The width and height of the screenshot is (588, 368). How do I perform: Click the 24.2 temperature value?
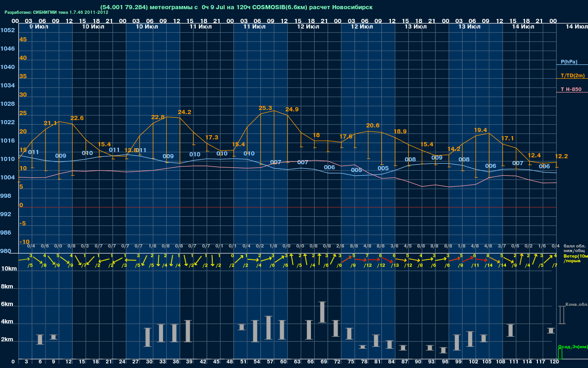click(185, 112)
